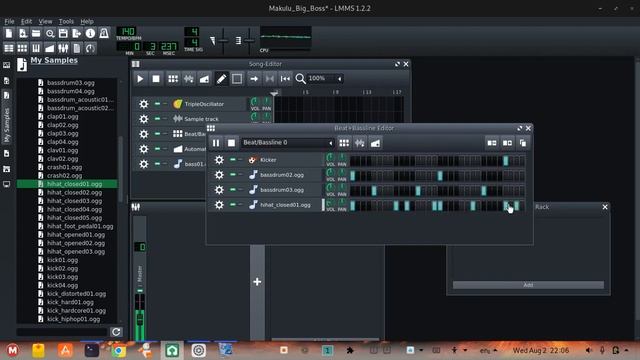Mute the Sample track in Song-Editor
This screenshot has height=360, width=640.
pyautogui.click(x=157, y=119)
